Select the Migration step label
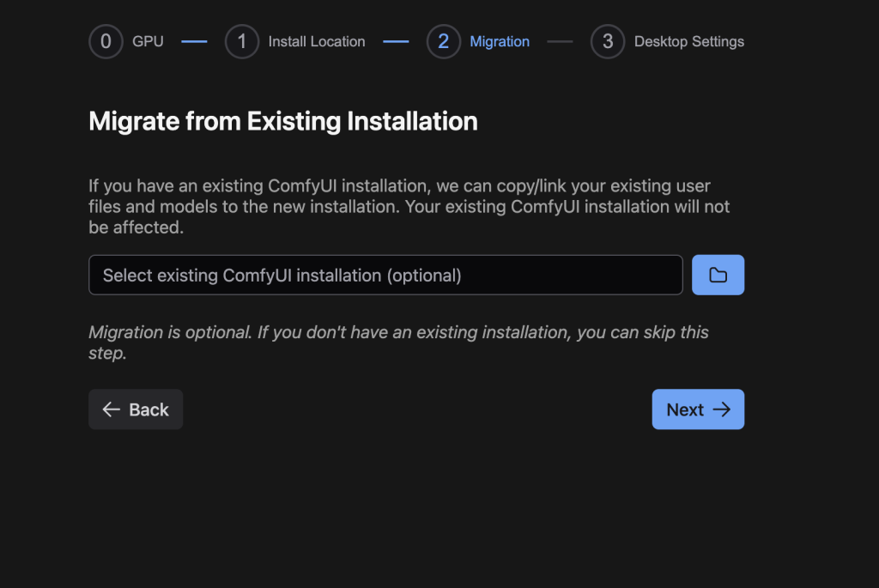The image size is (879, 588). [500, 41]
